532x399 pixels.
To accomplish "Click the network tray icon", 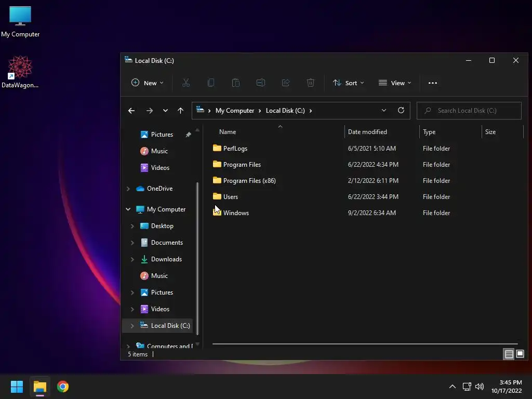I will point(467,387).
